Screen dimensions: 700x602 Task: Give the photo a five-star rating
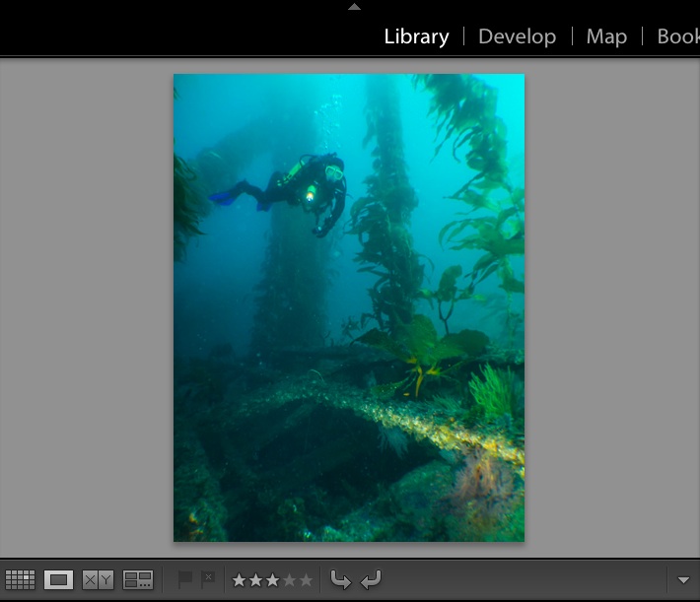point(306,580)
